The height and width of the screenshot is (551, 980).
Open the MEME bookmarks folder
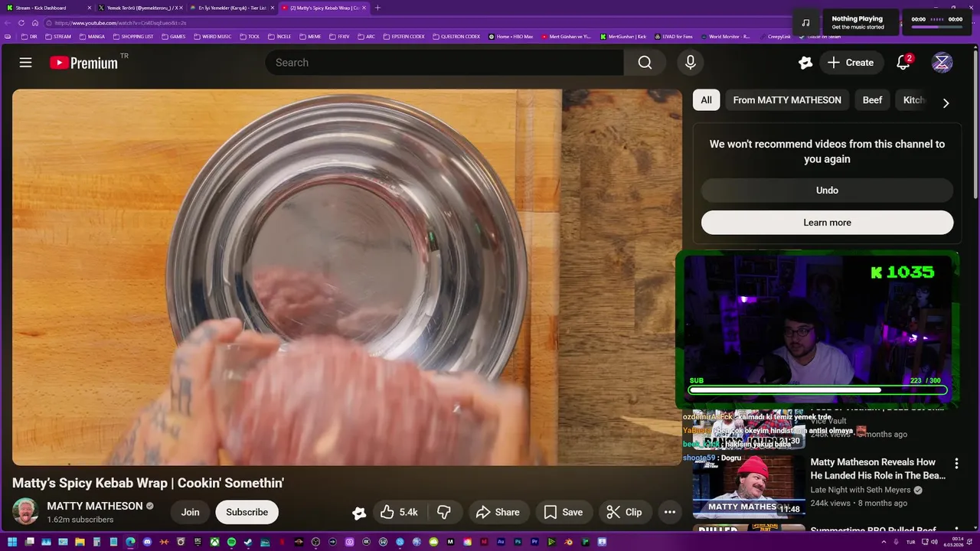(310, 36)
